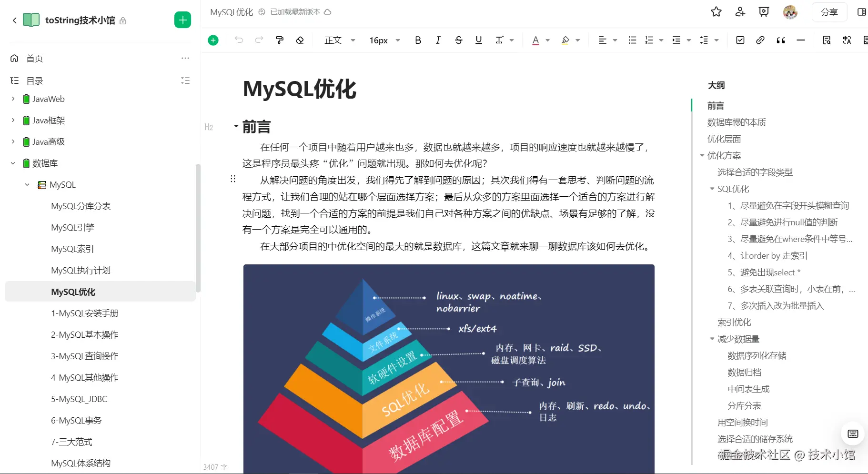Insert a task checkbox list
This screenshot has height=474, width=868.
click(x=740, y=40)
